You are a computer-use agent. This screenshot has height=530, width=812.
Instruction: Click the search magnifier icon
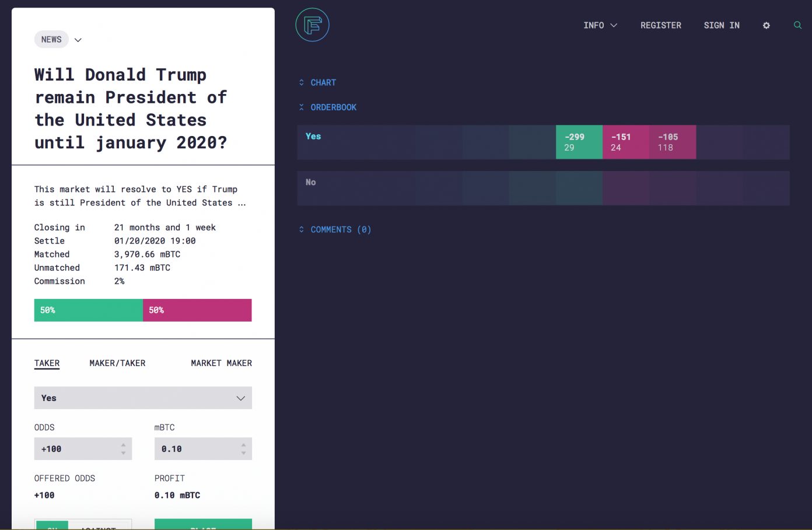tap(797, 25)
